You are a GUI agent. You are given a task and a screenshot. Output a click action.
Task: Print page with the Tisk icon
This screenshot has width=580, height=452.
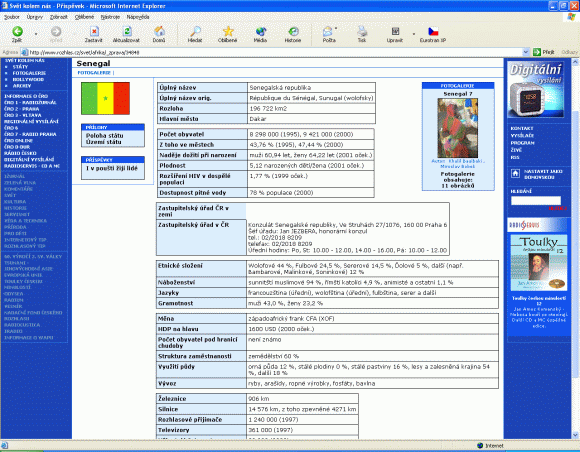tap(362, 32)
